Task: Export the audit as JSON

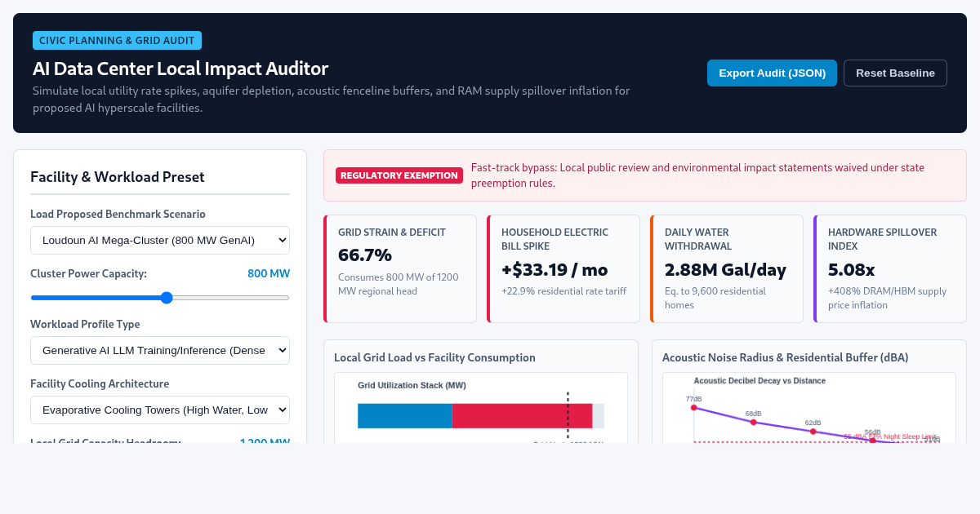Action: 772,73
